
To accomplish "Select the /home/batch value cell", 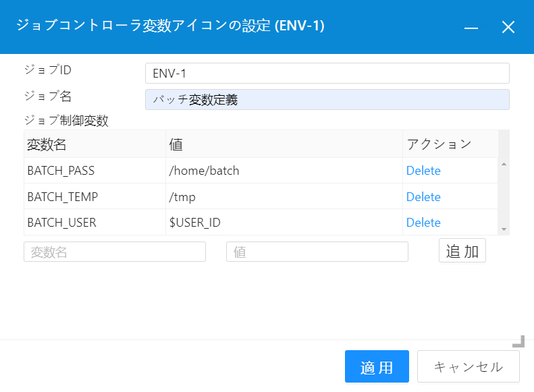I will [x=284, y=171].
